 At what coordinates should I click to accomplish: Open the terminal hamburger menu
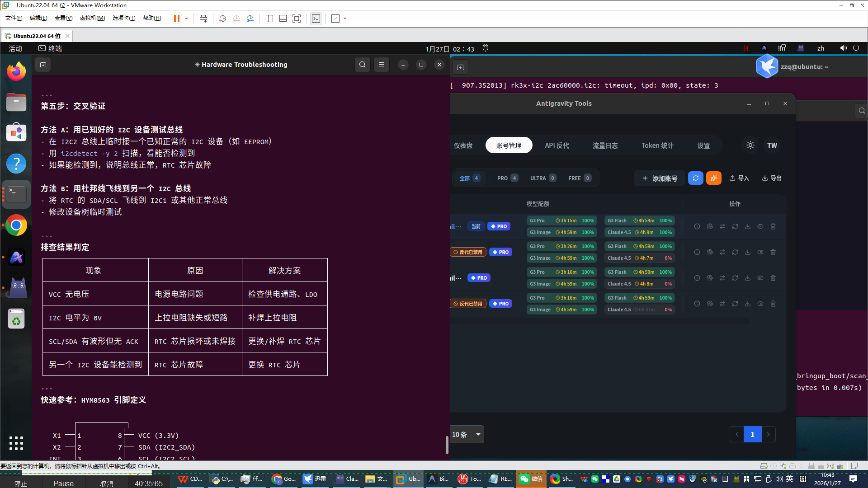(x=381, y=65)
